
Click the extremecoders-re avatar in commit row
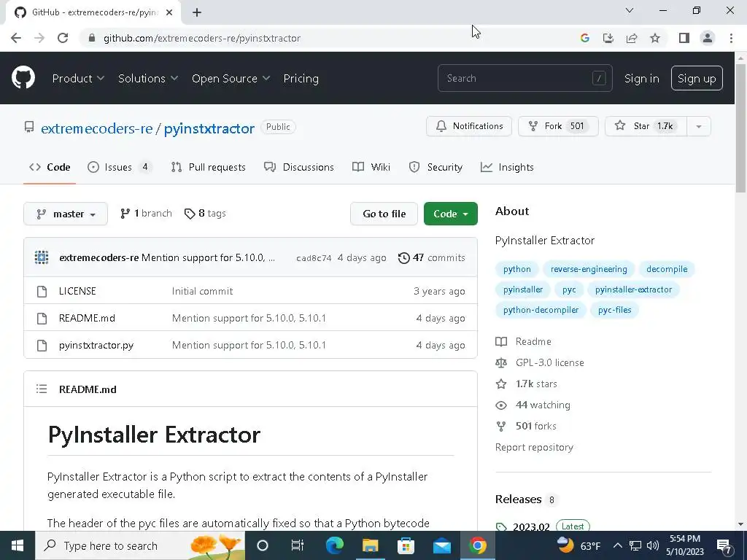(42, 257)
